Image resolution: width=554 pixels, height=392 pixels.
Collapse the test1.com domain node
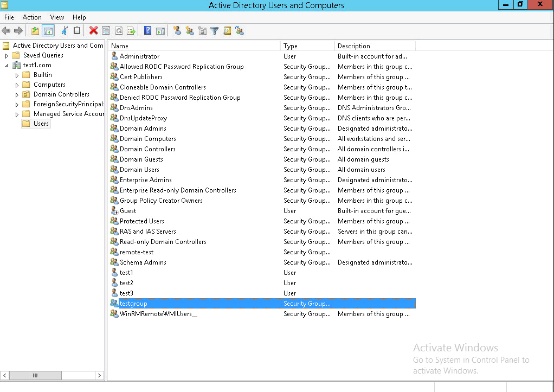click(x=7, y=66)
